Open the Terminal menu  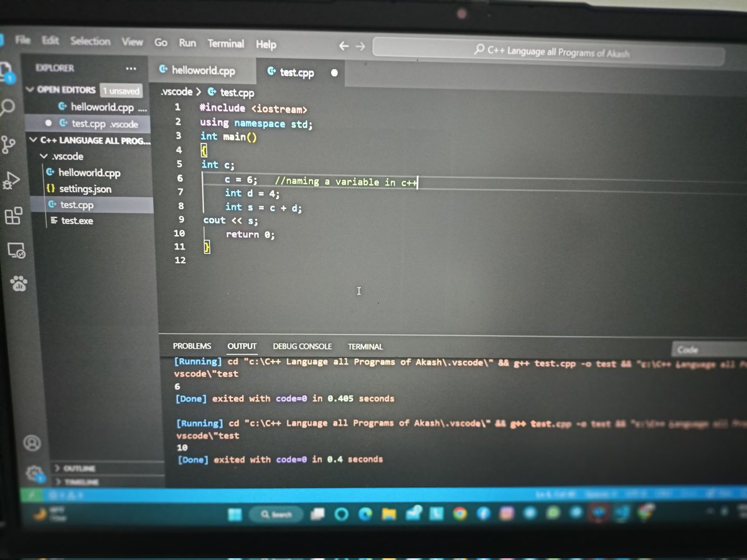click(x=226, y=44)
